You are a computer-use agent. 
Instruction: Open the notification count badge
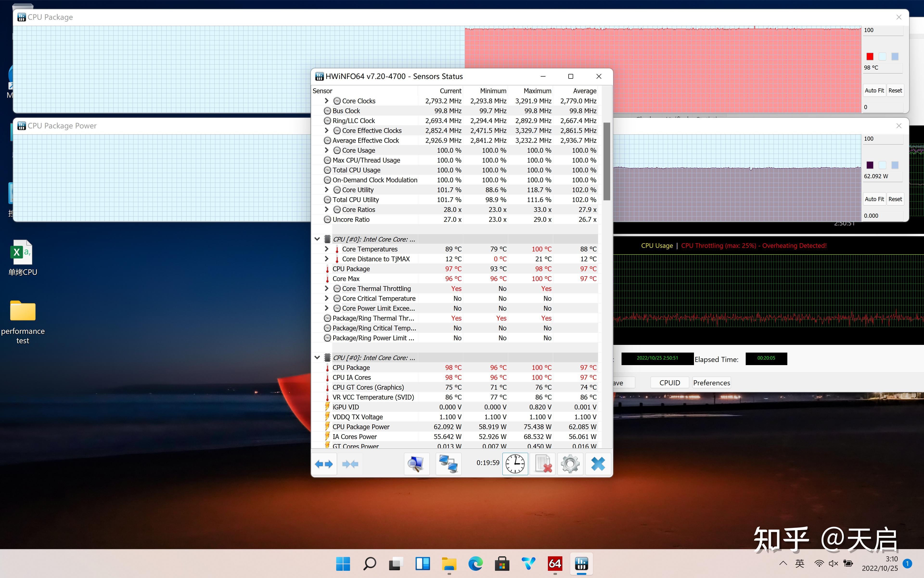click(908, 564)
